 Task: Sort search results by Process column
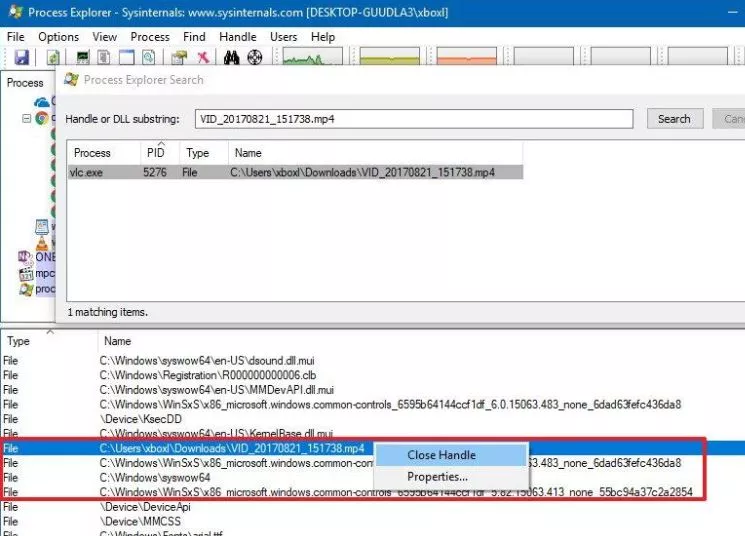tap(104, 153)
